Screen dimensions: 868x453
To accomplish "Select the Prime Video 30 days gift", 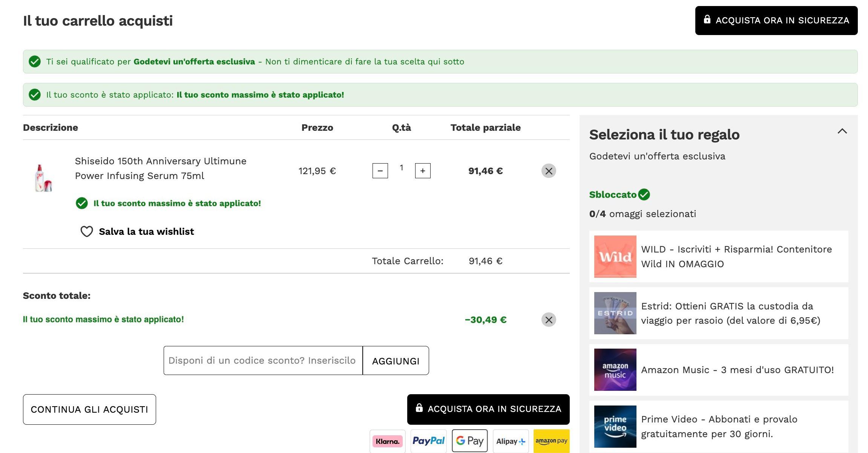I will pyautogui.click(x=719, y=426).
